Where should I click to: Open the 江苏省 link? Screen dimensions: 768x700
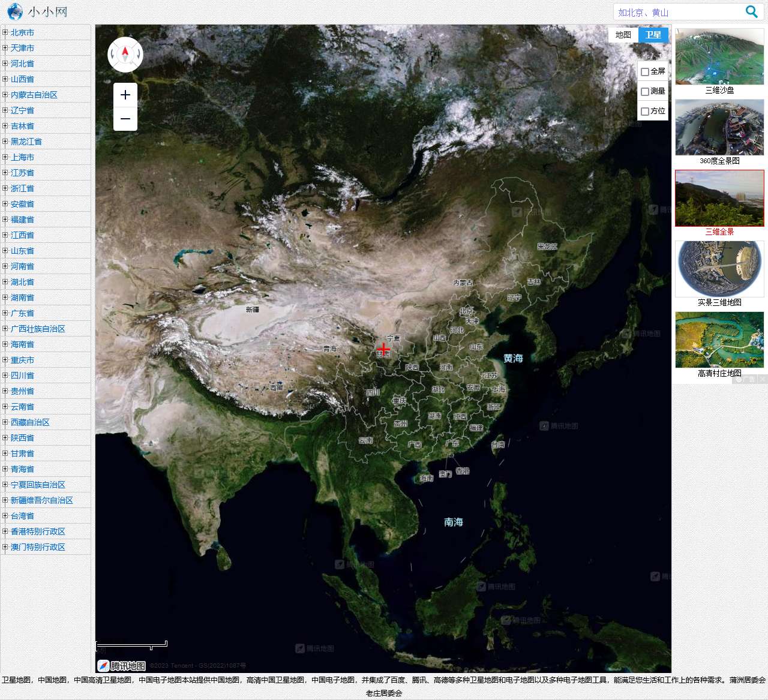[x=22, y=173]
